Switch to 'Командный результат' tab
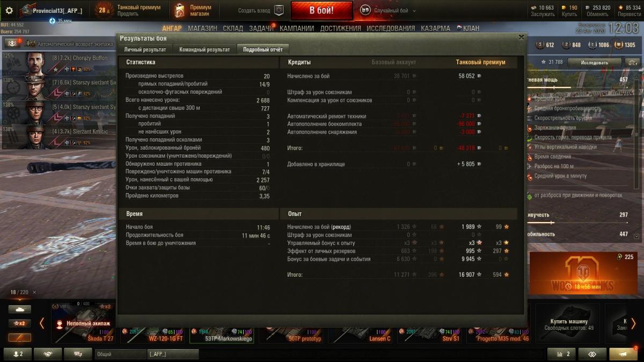Image resolution: width=644 pixels, height=362 pixels. (x=204, y=49)
